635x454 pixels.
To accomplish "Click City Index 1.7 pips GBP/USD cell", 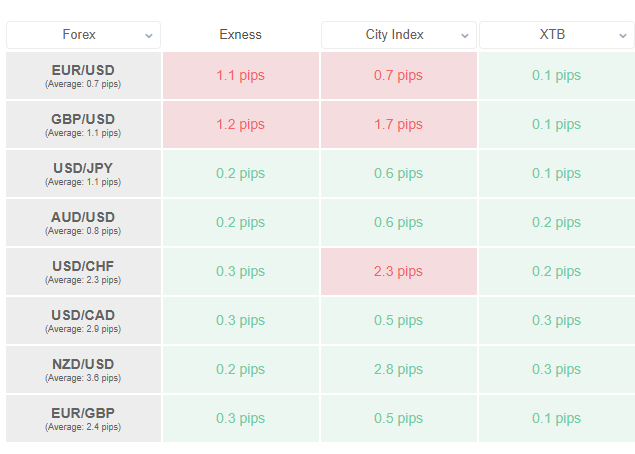I will click(398, 124).
